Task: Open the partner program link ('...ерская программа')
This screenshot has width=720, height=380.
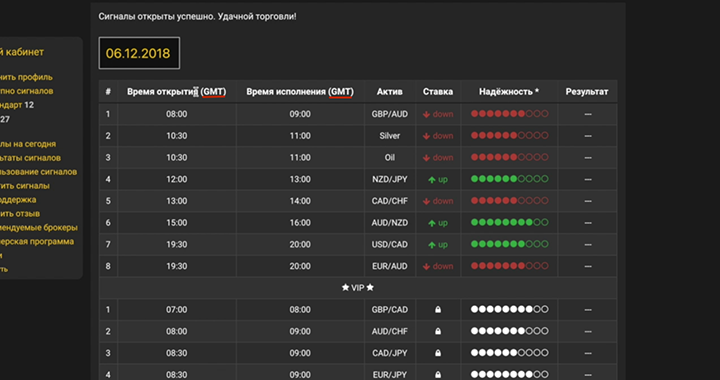Action: click(x=37, y=241)
